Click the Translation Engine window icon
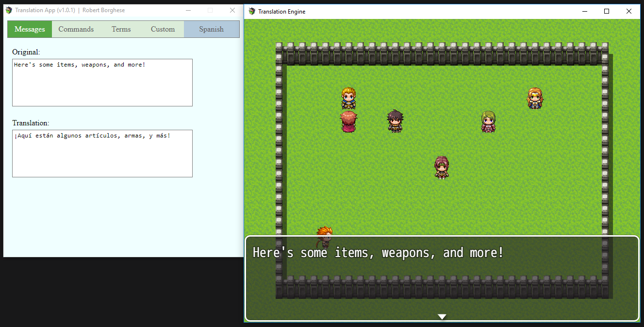This screenshot has width=644, height=327. coord(252,11)
